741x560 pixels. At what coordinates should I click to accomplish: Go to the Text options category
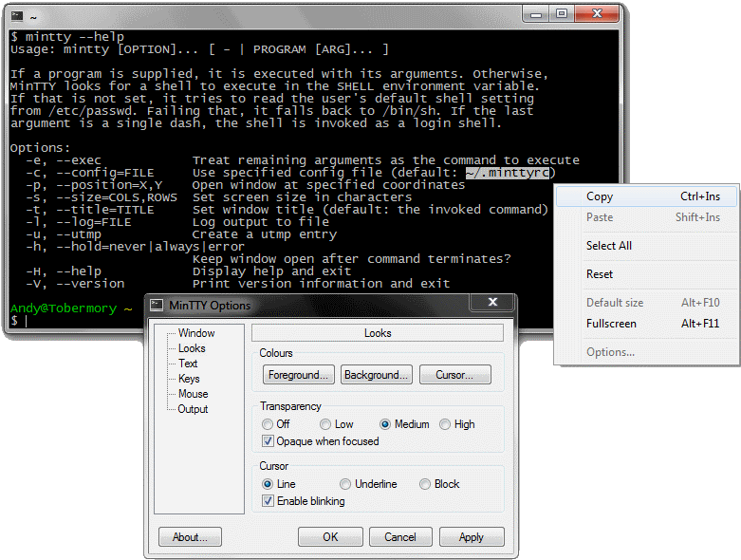(188, 364)
